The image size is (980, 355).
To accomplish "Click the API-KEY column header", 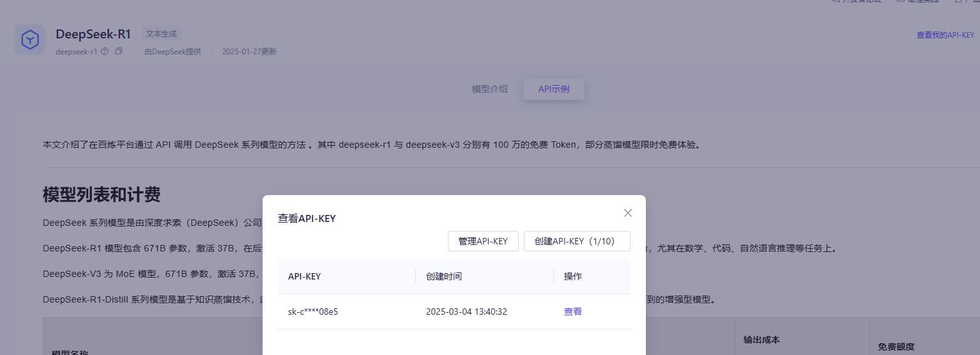I will [x=305, y=276].
